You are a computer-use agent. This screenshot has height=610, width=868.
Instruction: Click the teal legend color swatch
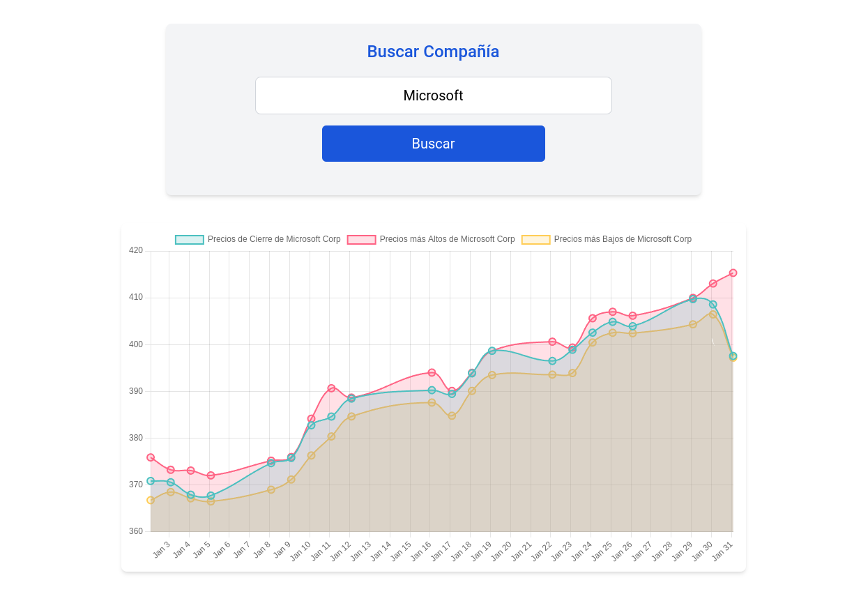(x=188, y=239)
